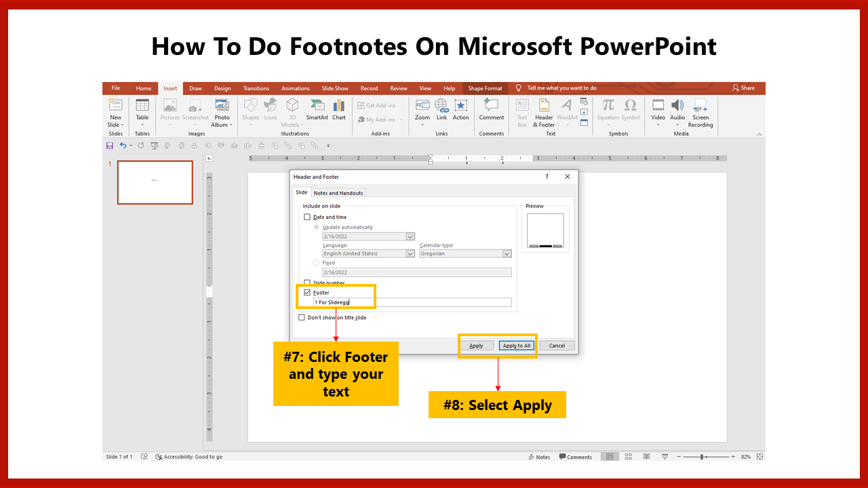
Task: Click the Undo arrow icon
Action: pos(123,145)
